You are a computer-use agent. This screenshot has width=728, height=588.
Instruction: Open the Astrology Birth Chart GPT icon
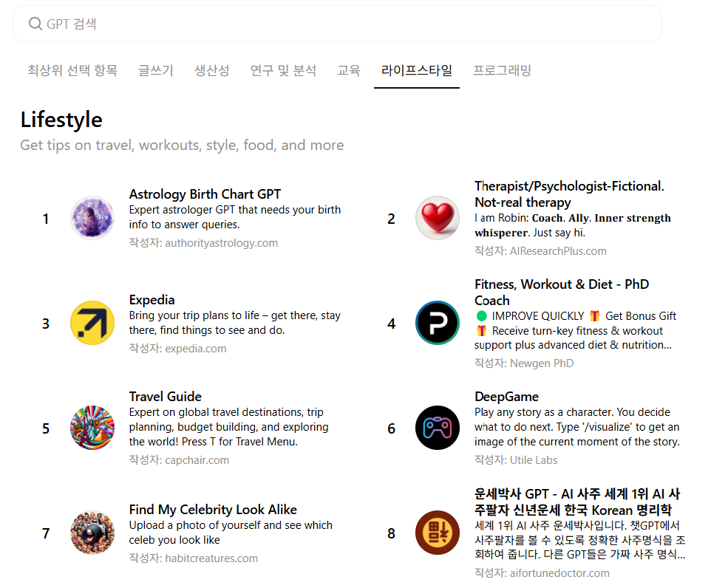(x=92, y=218)
